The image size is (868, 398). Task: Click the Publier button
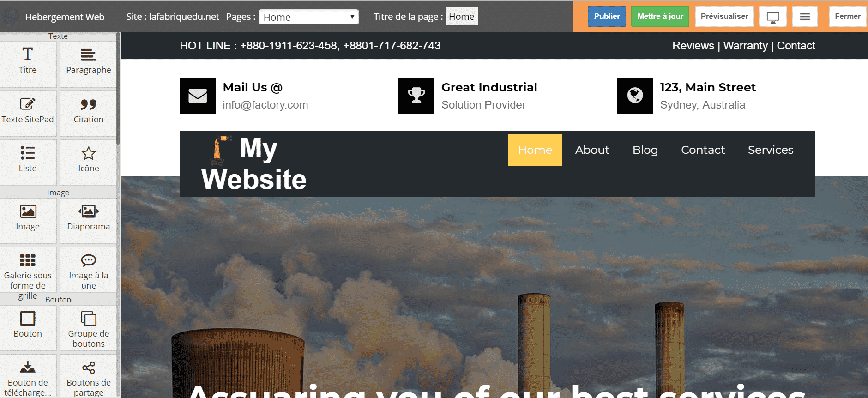click(x=607, y=17)
